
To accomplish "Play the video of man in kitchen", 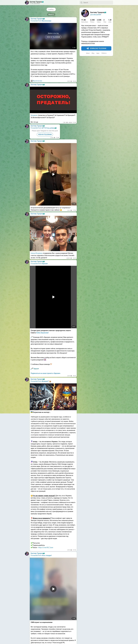I will pyautogui.click(x=53, y=174).
